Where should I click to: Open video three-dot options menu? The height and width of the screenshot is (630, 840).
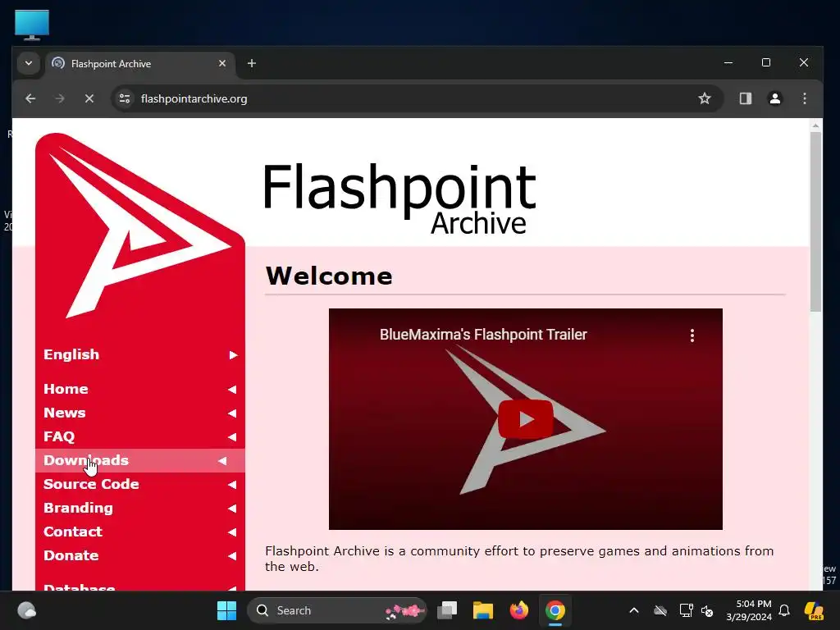click(x=692, y=336)
